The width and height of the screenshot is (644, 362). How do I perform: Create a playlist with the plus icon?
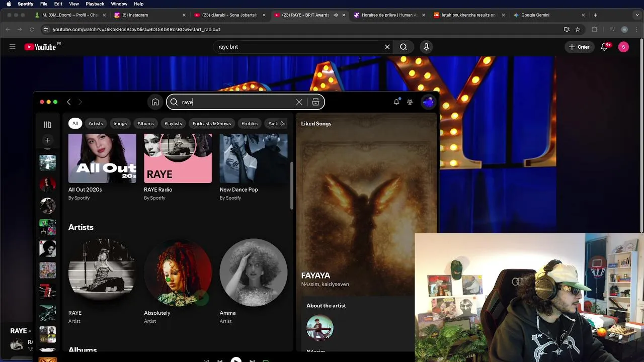47,140
